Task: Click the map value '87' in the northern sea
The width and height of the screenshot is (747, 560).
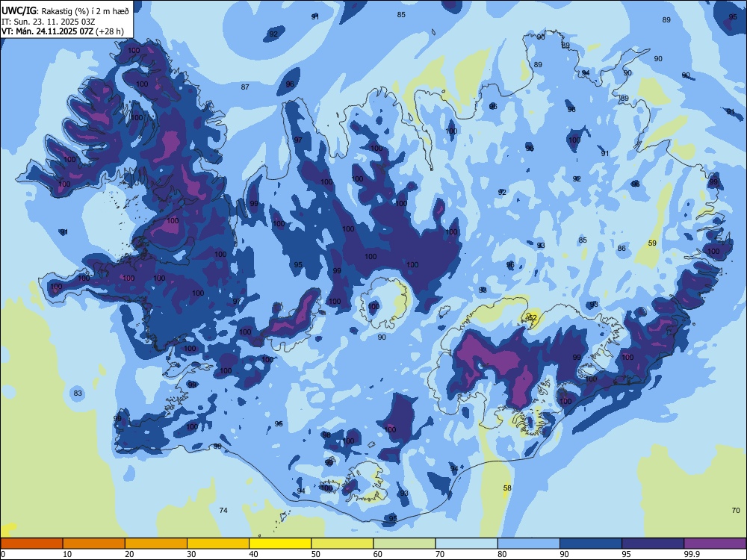Action: (245, 87)
